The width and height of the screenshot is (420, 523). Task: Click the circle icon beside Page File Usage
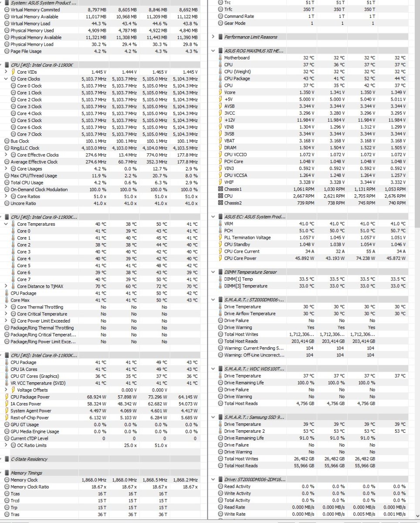(7, 51)
